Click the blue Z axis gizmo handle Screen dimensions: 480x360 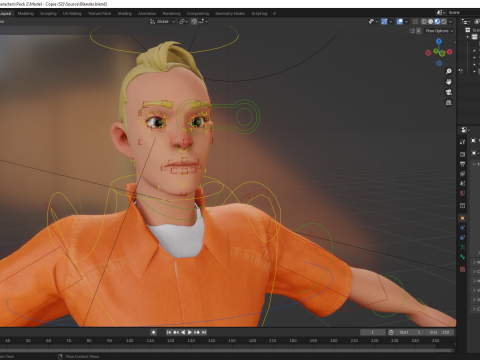(x=439, y=41)
